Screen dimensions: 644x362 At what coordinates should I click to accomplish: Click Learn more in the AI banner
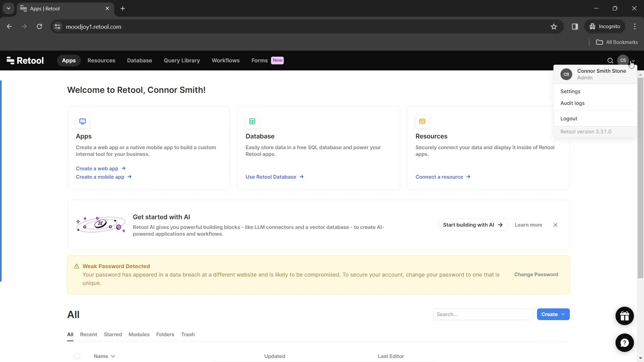pos(528,225)
